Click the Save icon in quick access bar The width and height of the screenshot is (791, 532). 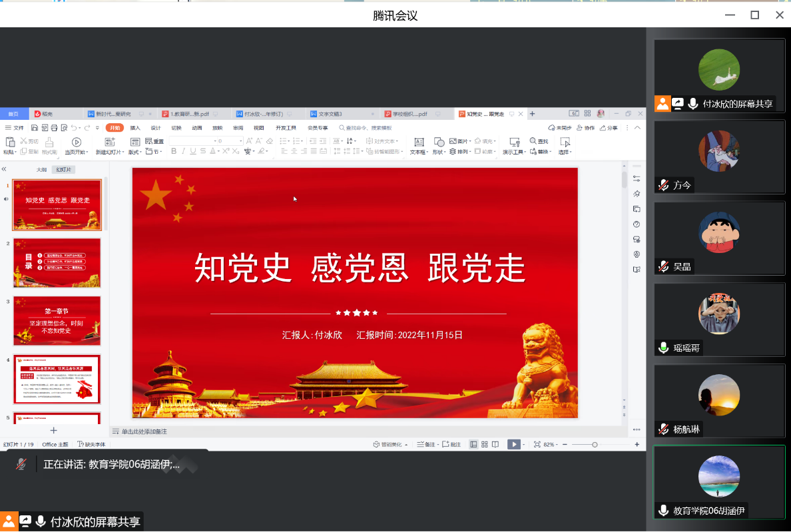(x=35, y=128)
